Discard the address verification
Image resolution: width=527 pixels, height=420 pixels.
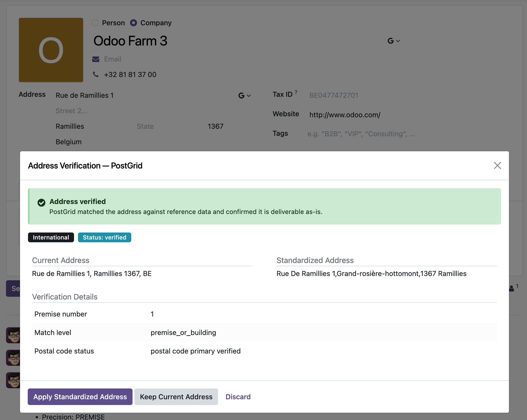pyautogui.click(x=238, y=397)
